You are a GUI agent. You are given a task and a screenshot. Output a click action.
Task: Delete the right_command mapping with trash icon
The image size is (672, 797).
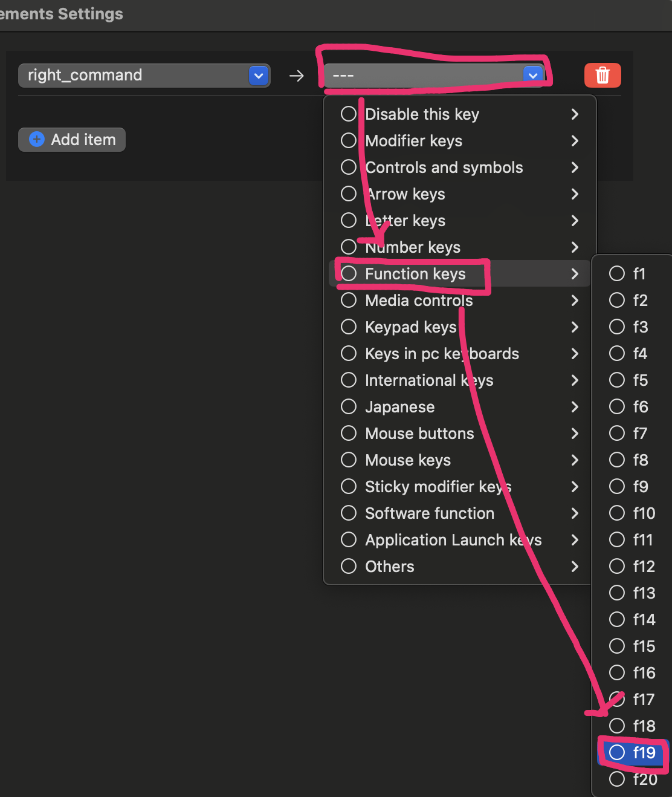click(x=603, y=75)
